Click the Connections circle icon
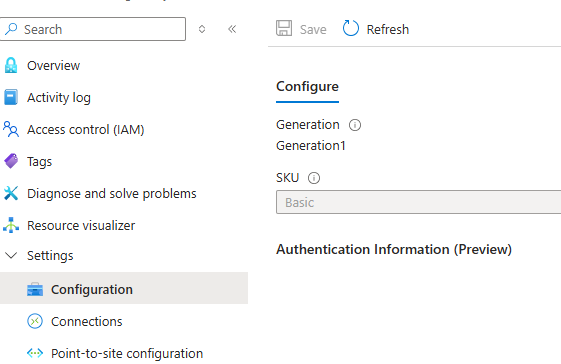The width and height of the screenshot is (561, 364). (35, 321)
